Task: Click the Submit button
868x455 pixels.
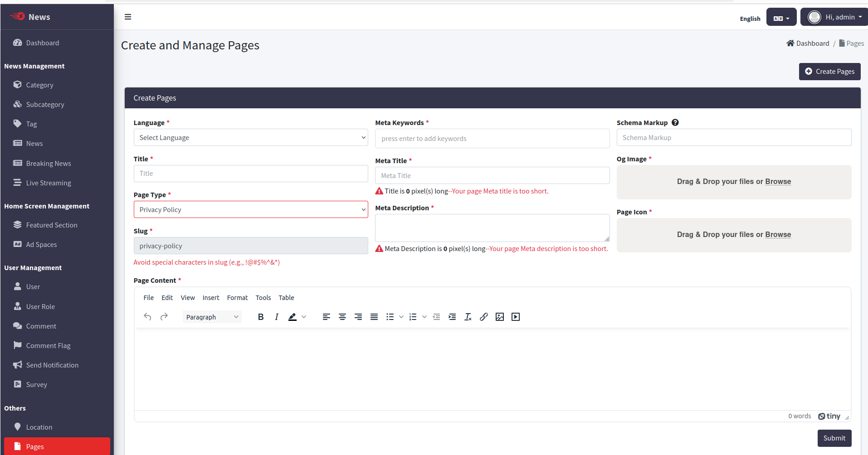Action: click(834, 438)
